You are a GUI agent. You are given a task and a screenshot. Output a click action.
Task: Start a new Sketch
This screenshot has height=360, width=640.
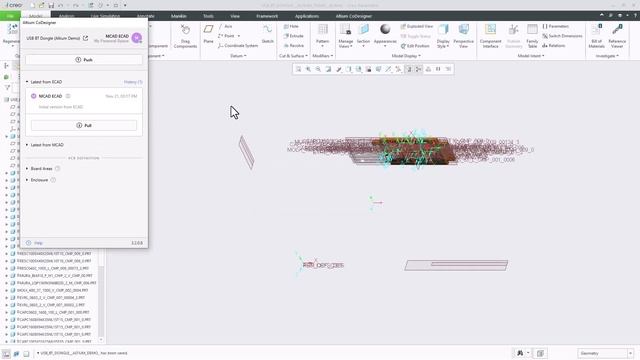click(267, 34)
